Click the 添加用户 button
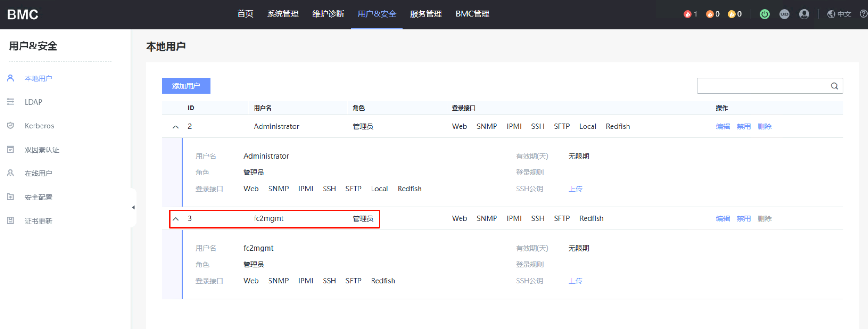 [x=186, y=86]
